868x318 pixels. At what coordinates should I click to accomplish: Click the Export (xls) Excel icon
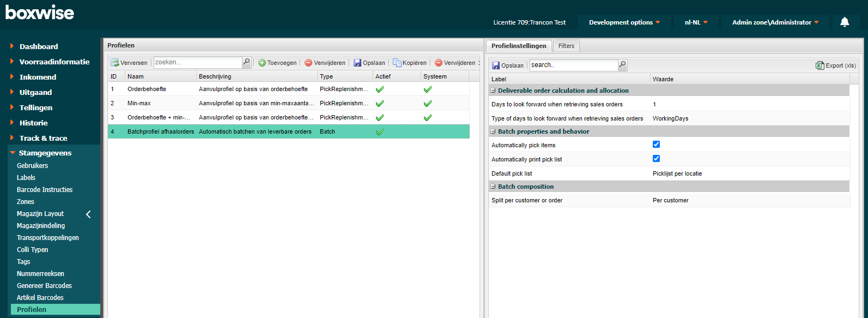click(820, 65)
